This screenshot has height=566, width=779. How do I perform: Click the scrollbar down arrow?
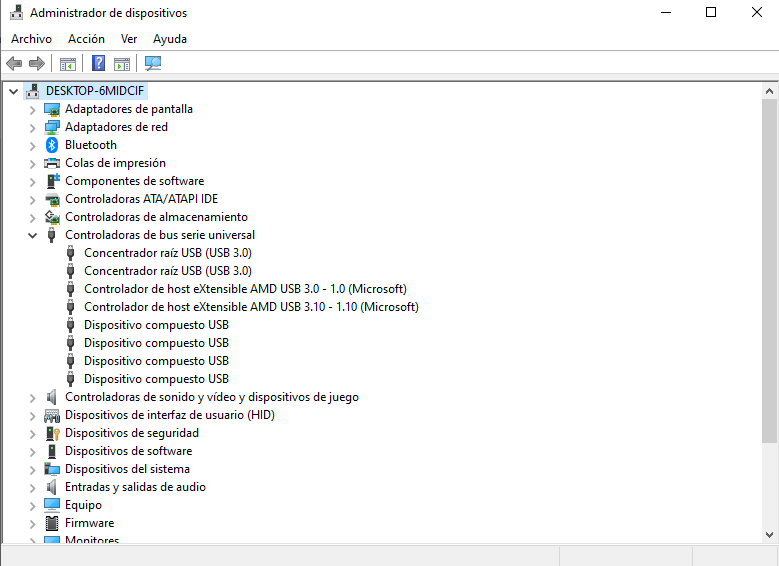click(769, 535)
